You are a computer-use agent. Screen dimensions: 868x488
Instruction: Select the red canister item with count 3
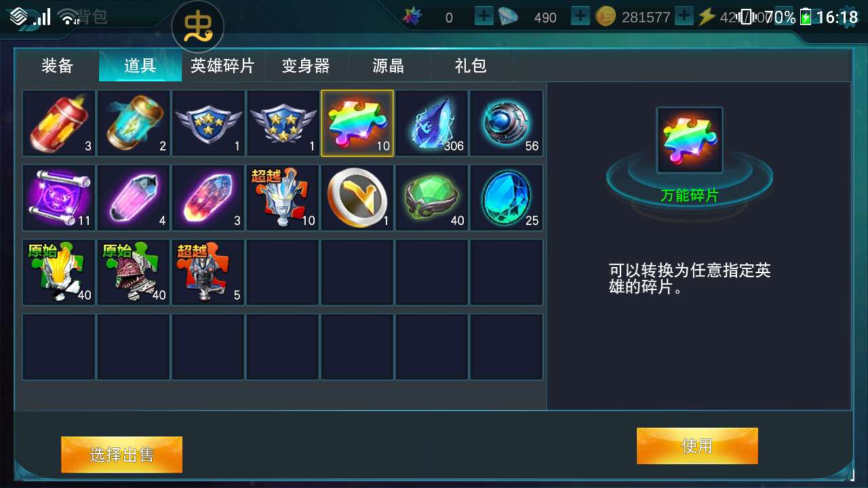[x=59, y=123]
